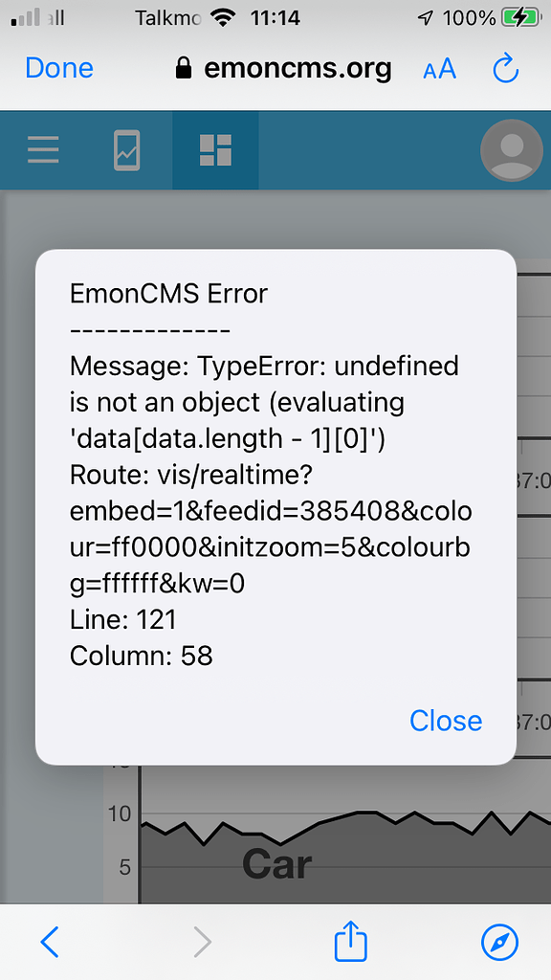Reload the emoncms.org page
The width and height of the screenshot is (551, 980).
pos(505,68)
